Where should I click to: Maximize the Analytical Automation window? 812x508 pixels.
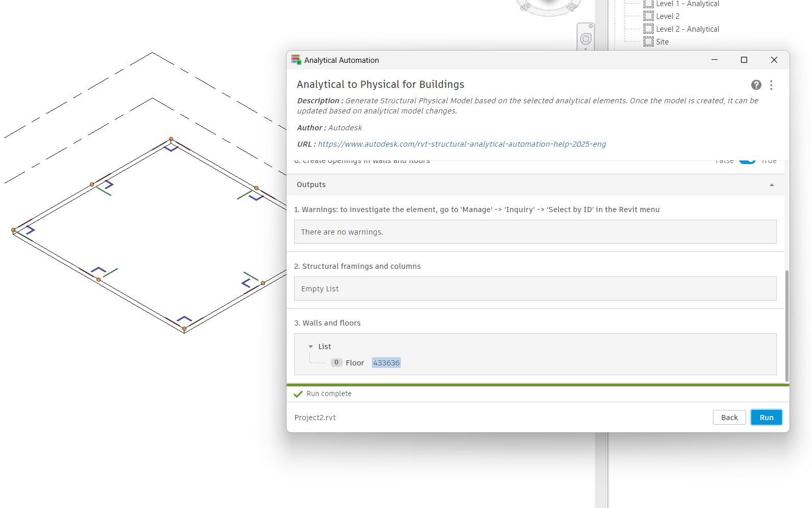click(x=744, y=60)
